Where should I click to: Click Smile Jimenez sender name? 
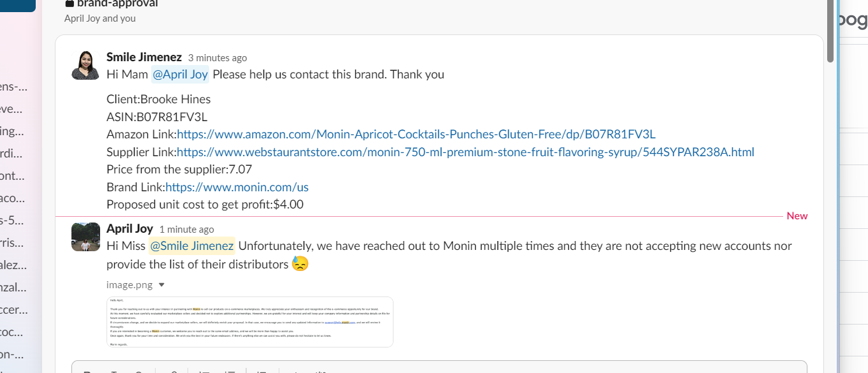pyautogui.click(x=144, y=57)
